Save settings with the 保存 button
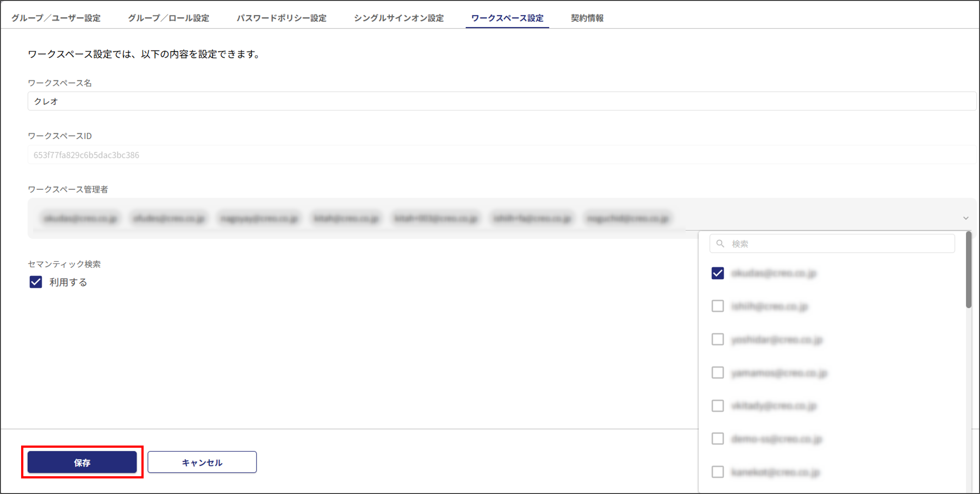Image resolution: width=980 pixels, height=494 pixels. pos(82,462)
